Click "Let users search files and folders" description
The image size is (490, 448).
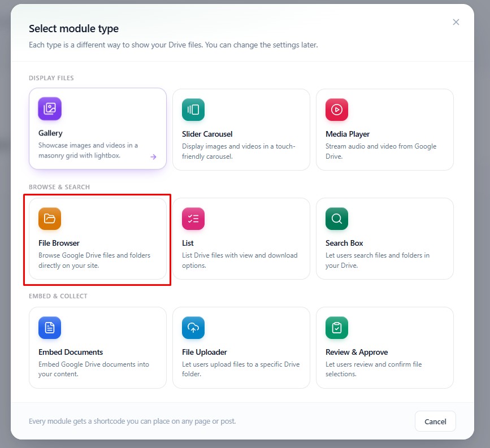pos(378,260)
